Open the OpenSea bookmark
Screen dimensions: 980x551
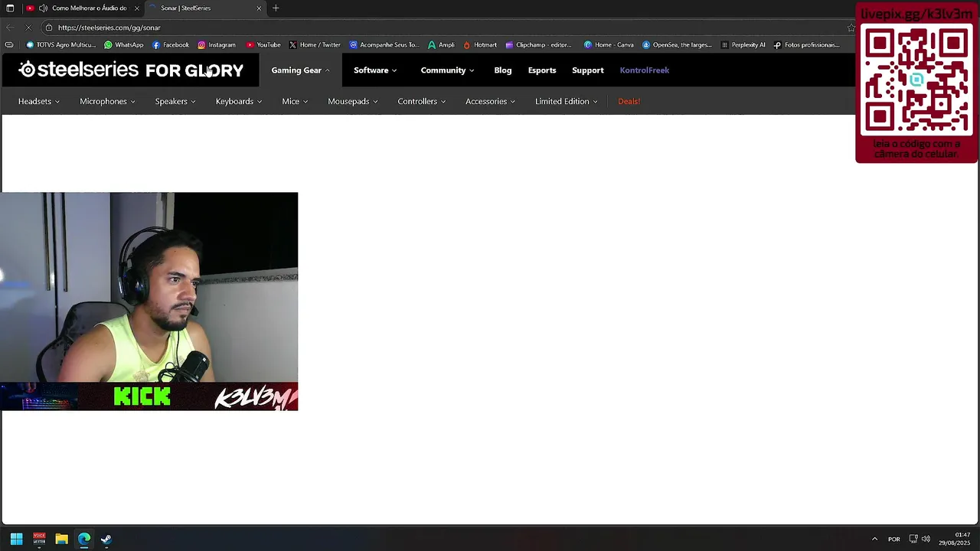(x=677, y=44)
